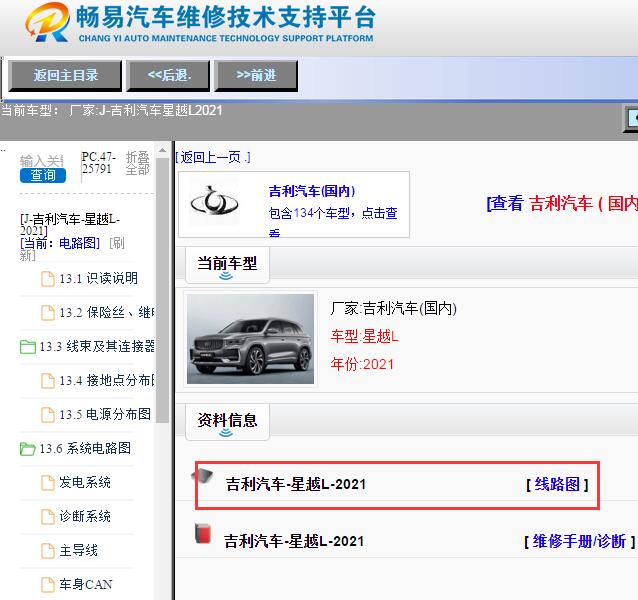Image resolution: width=638 pixels, height=600 pixels.
Task: Go forward with the >>前进 button
Action: coord(256,75)
